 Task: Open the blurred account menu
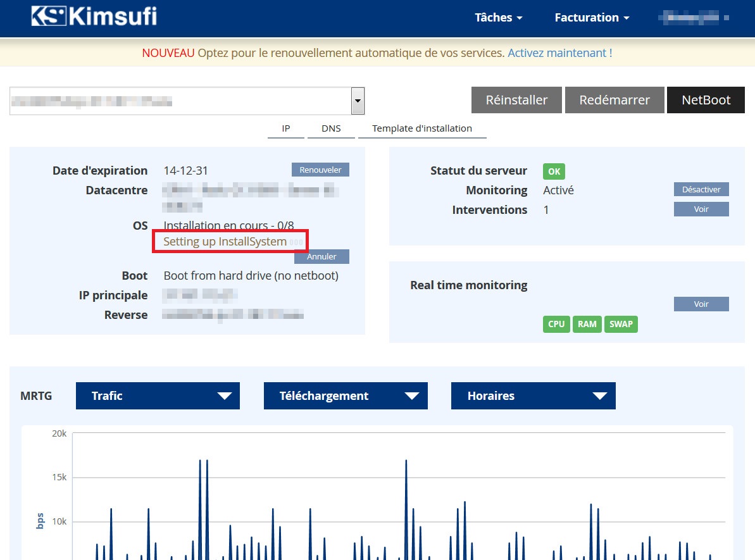[x=694, y=18]
